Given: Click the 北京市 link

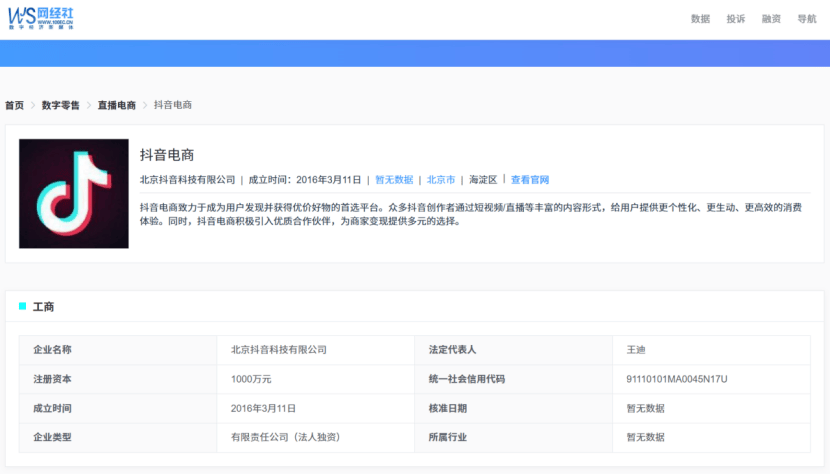Looking at the screenshot, I should [440, 180].
